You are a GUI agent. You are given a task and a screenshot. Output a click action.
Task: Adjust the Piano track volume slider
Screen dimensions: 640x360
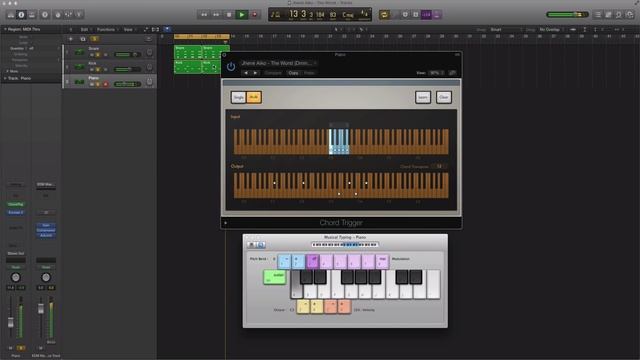tap(128, 84)
